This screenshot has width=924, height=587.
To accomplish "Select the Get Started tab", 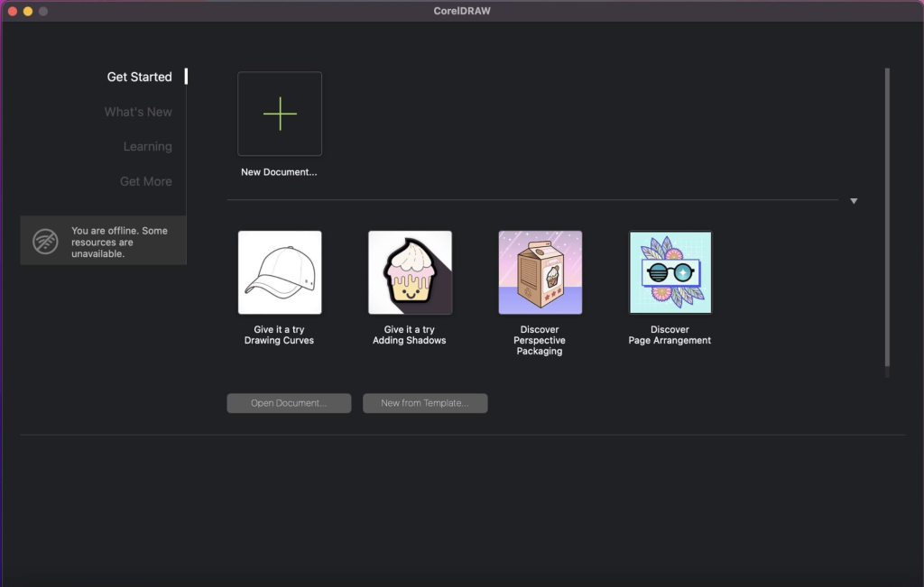I will coord(140,77).
